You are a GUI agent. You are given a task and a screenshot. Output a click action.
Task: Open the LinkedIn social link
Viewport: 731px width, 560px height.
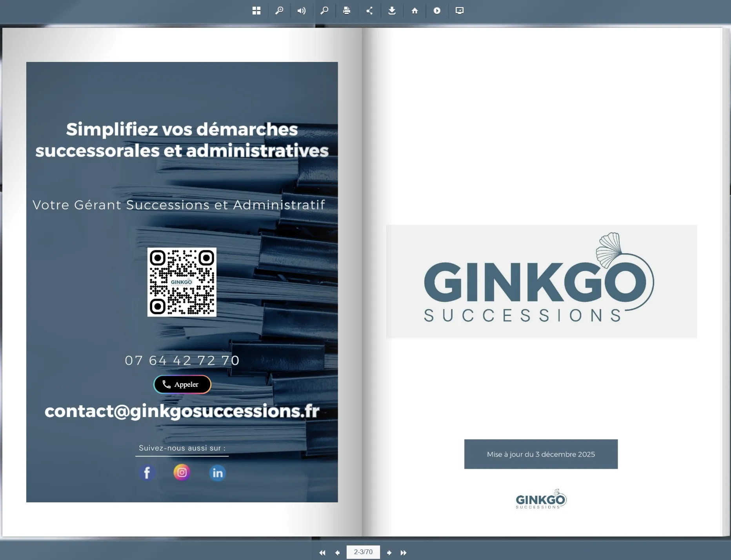tap(217, 473)
